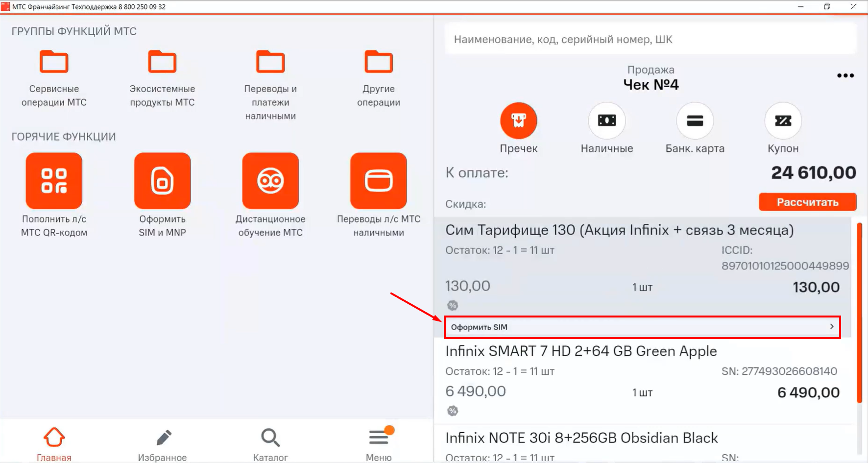Click 1 шт quantity of Сим Тарифище
This screenshot has height=463, width=868.
642,287
